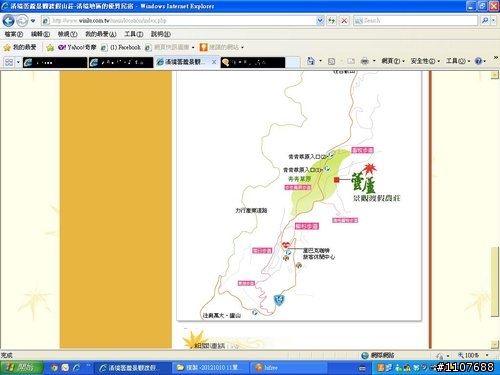500x375 pixels.
Task: Click the Print printer icon
Action: 365,61
